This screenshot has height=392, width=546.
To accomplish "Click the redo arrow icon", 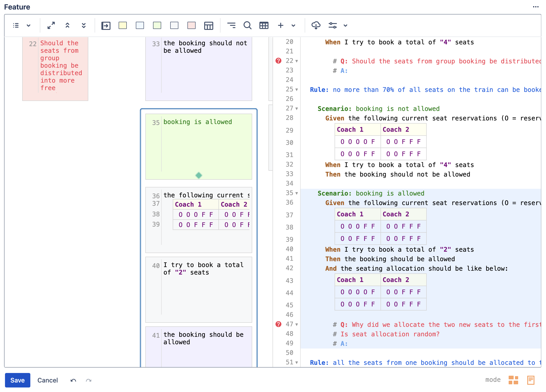I will pyautogui.click(x=89, y=380).
